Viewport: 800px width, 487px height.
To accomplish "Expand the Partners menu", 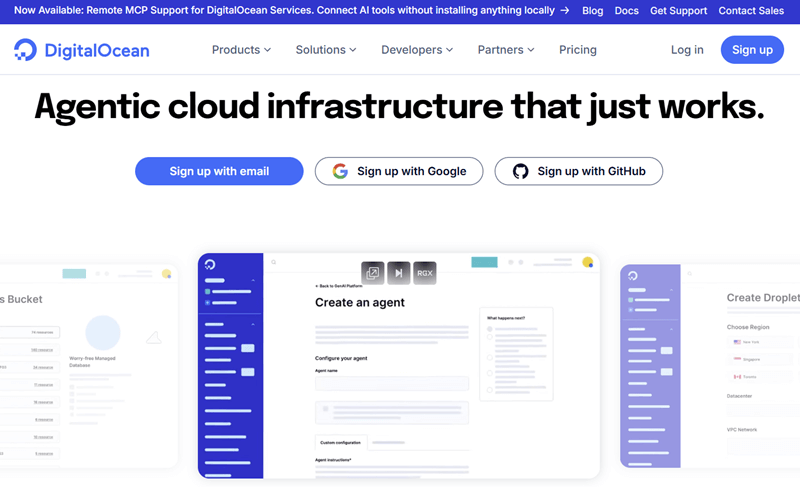I will tap(506, 50).
